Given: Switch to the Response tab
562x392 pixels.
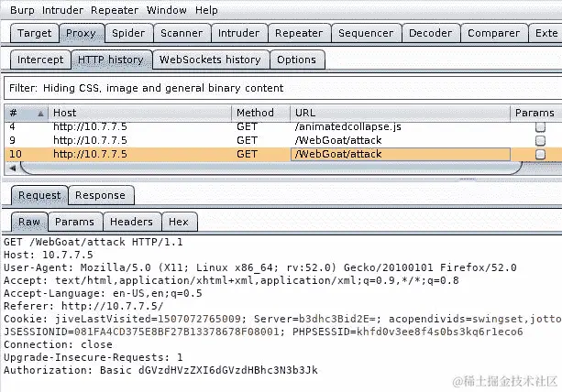Looking at the screenshot, I should pos(100,195).
